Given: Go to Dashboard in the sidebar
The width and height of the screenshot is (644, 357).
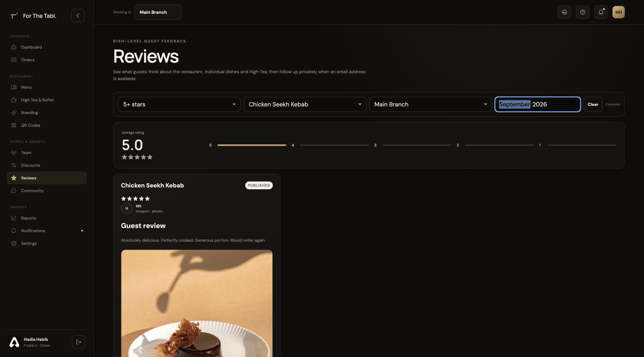Looking at the screenshot, I should pos(47,47).
